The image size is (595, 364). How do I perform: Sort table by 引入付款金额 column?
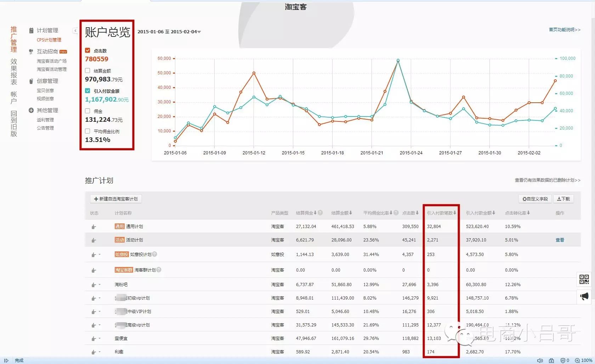pyautogui.click(x=481, y=213)
